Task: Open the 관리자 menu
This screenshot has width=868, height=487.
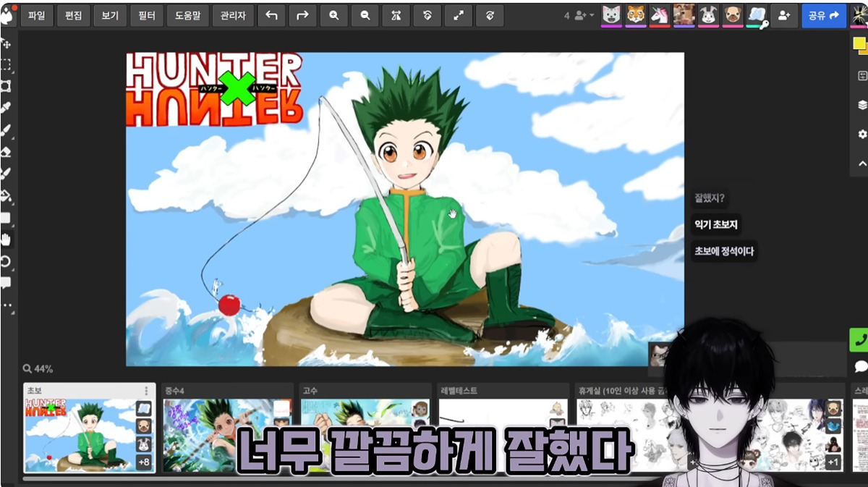Action: (234, 15)
